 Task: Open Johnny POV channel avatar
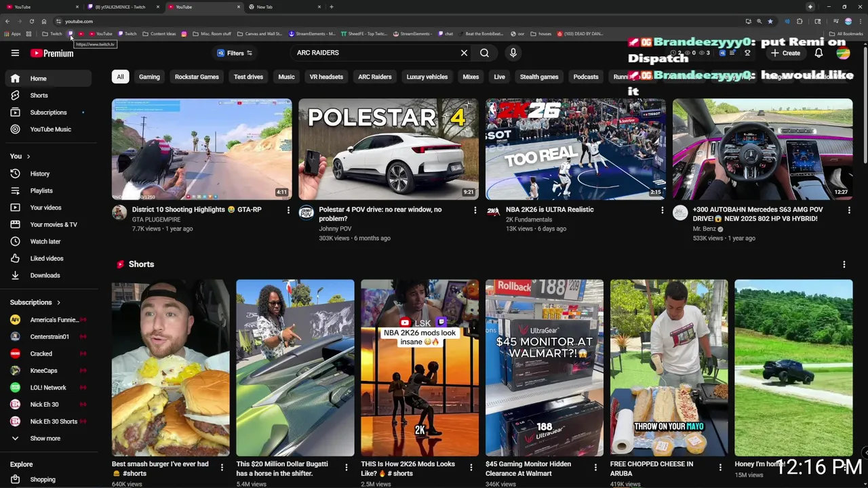[x=307, y=213]
